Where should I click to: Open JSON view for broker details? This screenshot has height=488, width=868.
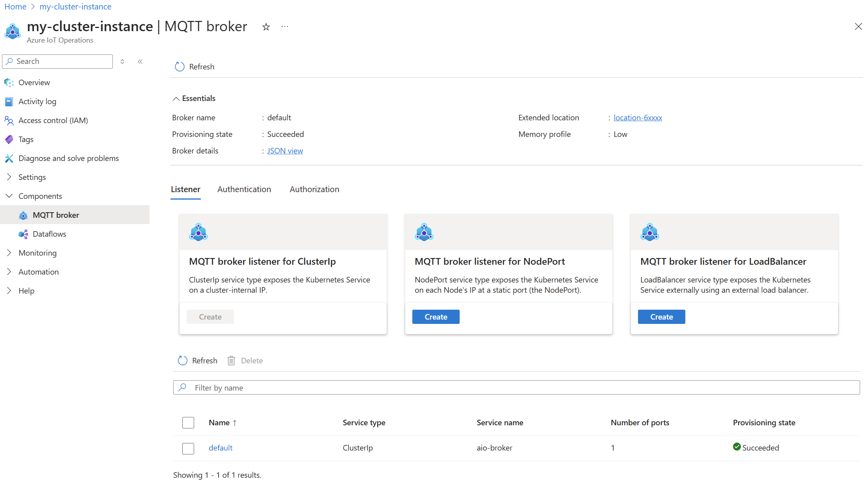coord(285,150)
